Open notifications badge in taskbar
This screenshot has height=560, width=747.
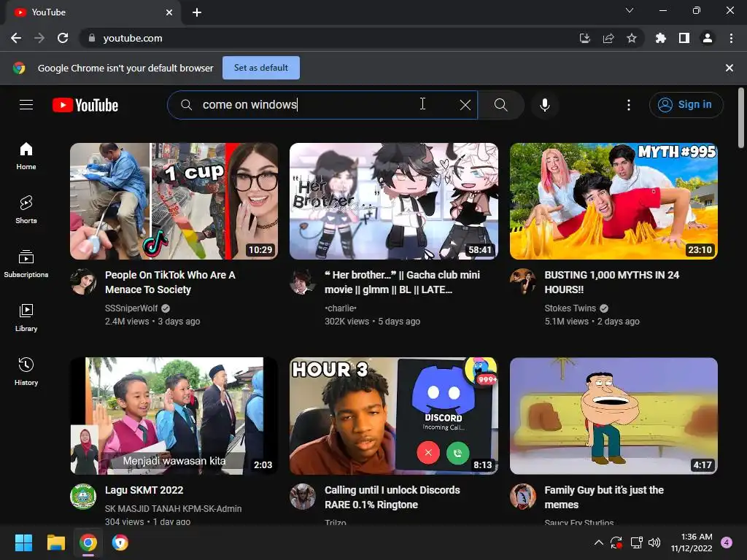coord(727,542)
